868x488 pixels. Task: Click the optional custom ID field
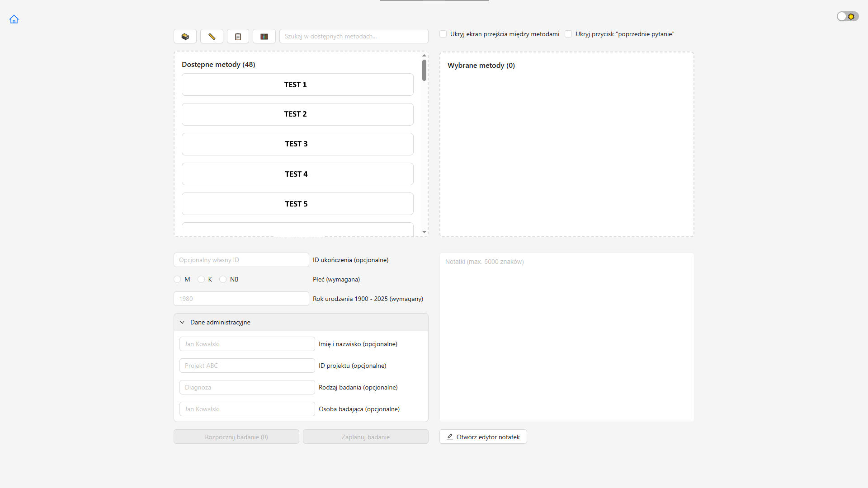(241, 260)
